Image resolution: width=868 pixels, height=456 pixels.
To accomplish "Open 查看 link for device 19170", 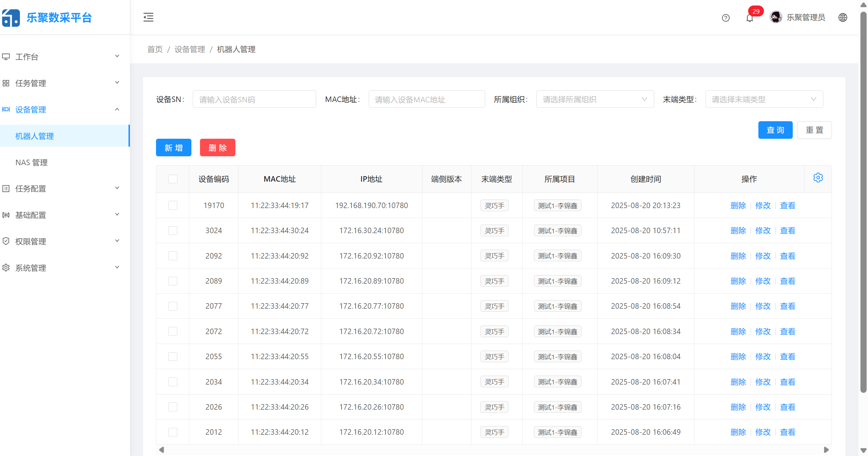I will 787,205.
